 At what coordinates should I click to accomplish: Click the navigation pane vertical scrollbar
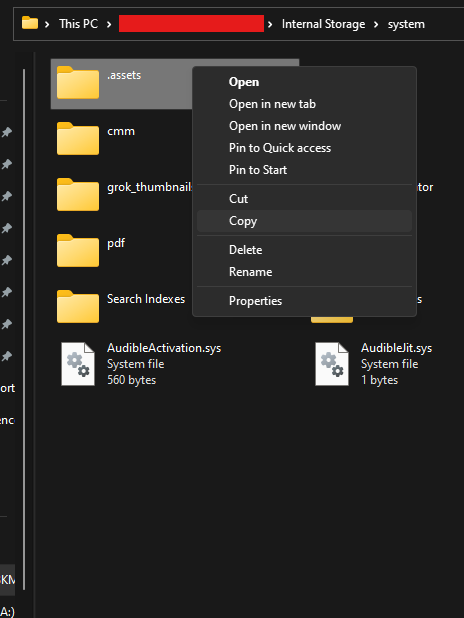coord(24,329)
